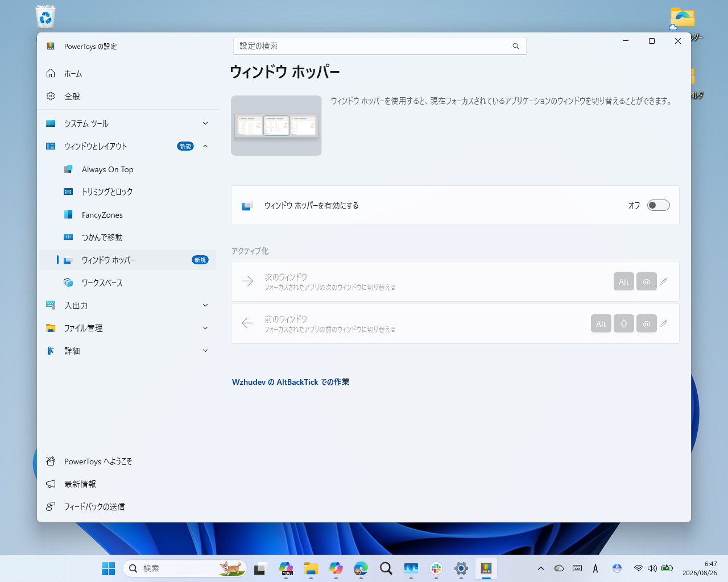Viewport: 728px width, 582px height.
Task: Click PowerToys icon on taskbar
Action: pyautogui.click(x=486, y=568)
